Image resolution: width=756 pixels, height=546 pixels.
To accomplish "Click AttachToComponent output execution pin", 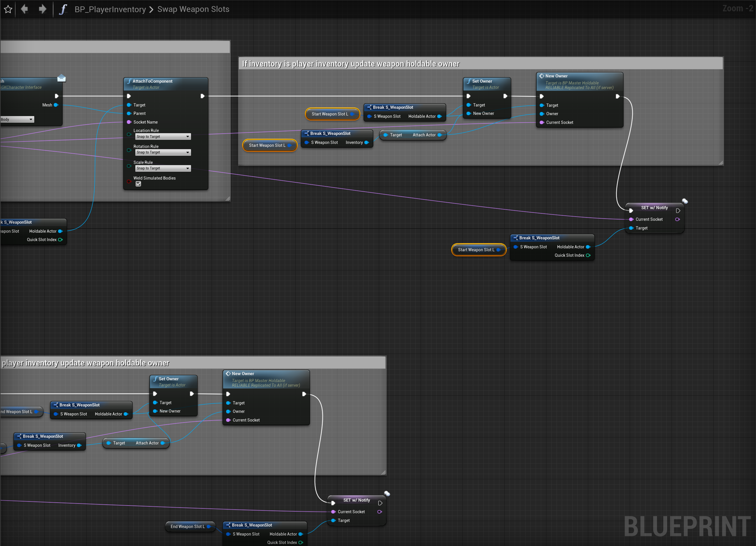I will point(202,96).
